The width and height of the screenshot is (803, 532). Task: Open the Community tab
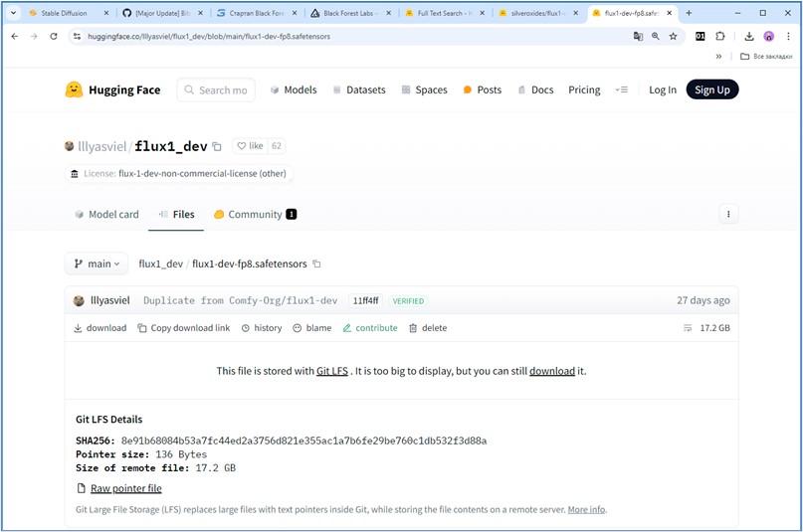(255, 214)
